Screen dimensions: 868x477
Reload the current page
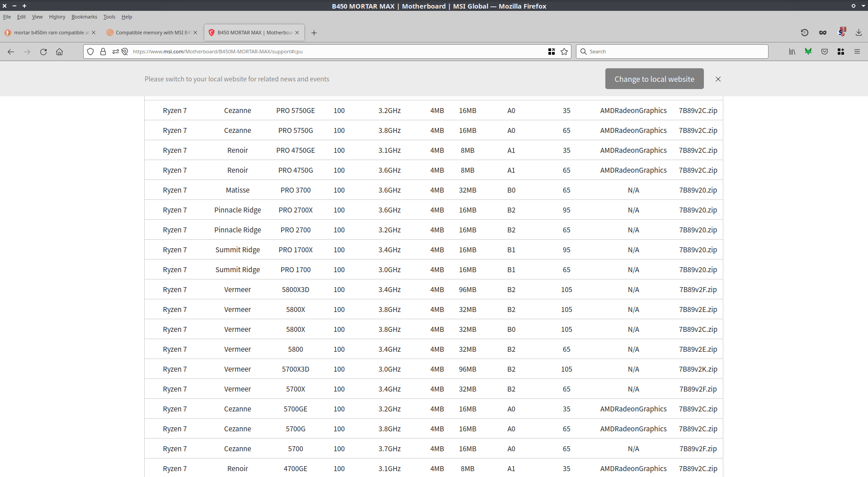tap(43, 52)
